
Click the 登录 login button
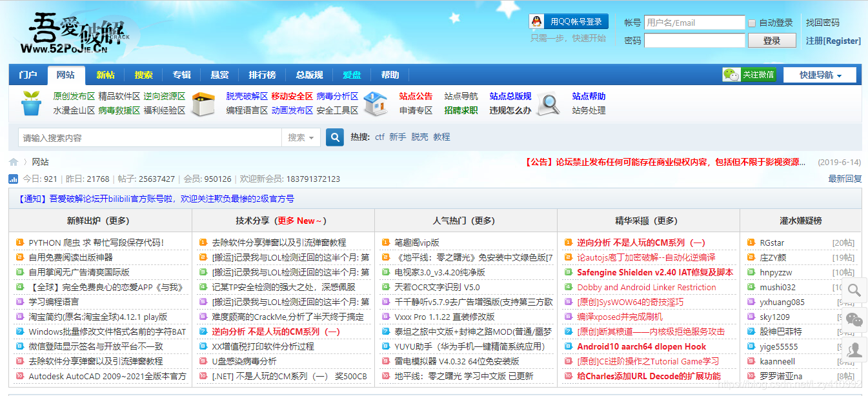coord(772,41)
